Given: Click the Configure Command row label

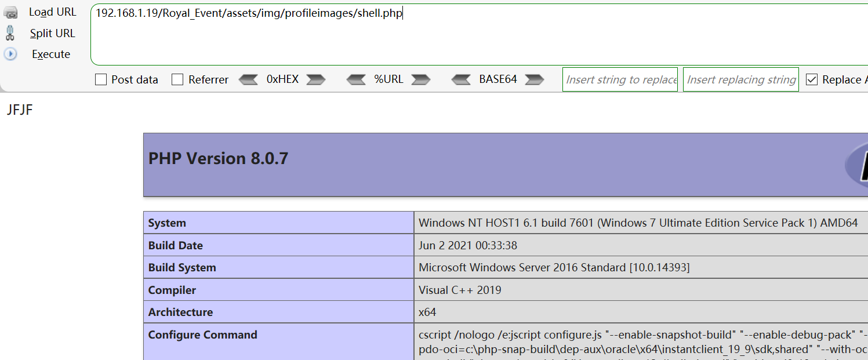Looking at the screenshot, I should point(202,334).
